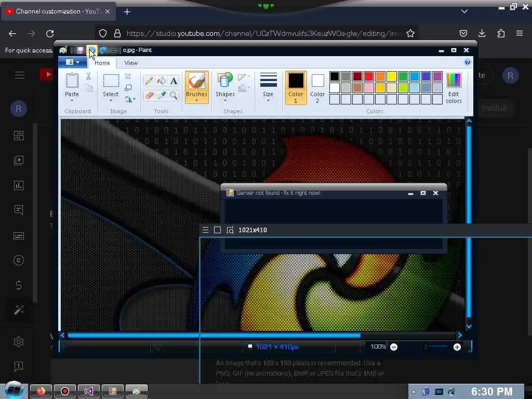Click the Firefox address bar URL
This screenshot has width=532, height=399.
pyautogui.click(x=264, y=34)
